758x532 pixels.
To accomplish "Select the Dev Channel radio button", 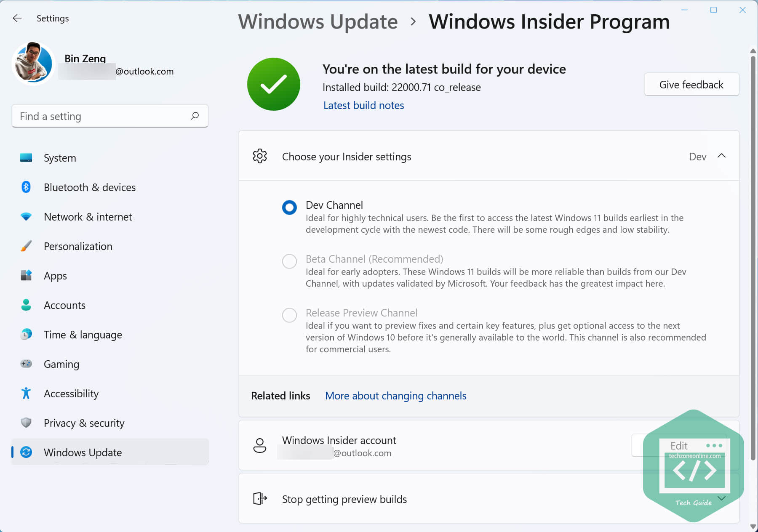I will pos(289,207).
